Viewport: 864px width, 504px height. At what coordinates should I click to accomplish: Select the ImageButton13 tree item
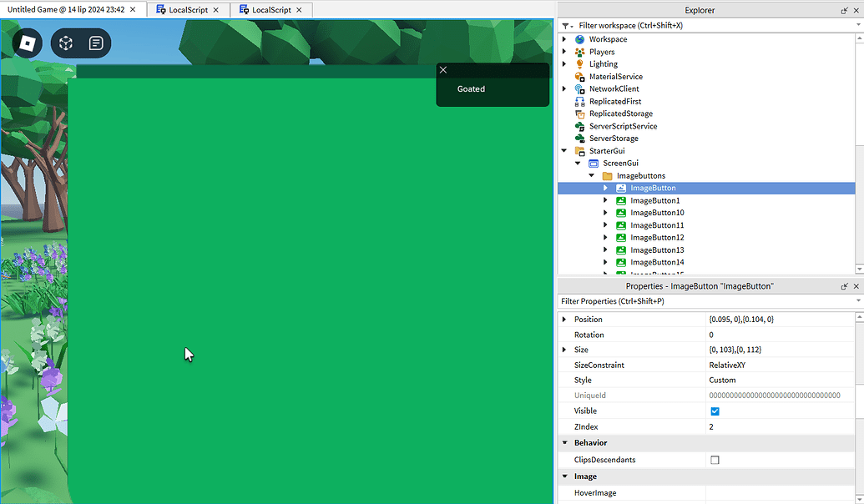pos(656,249)
